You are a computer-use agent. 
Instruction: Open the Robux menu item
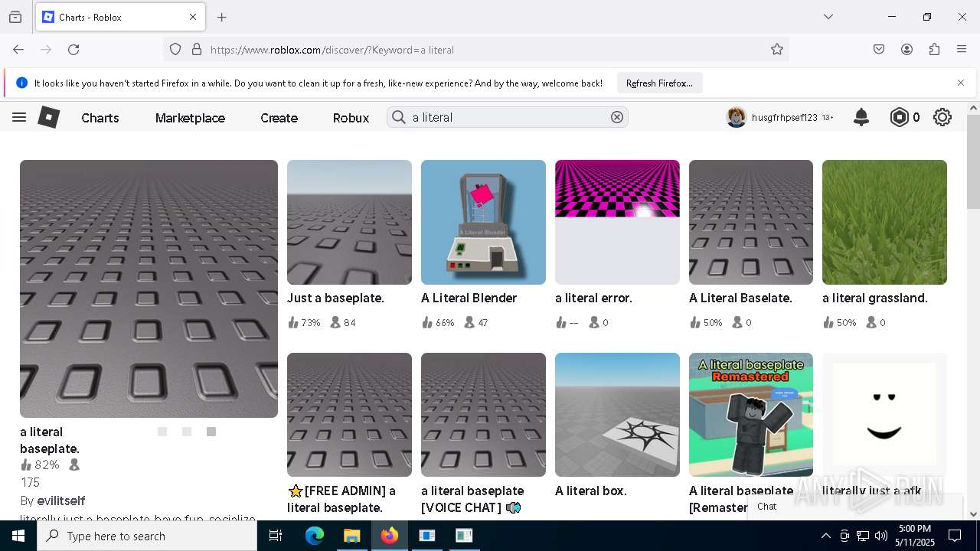click(x=351, y=118)
